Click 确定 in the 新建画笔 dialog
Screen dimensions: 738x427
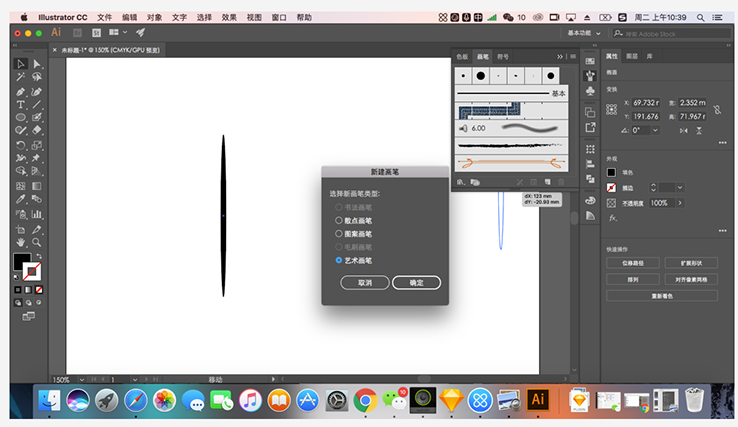(416, 283)
